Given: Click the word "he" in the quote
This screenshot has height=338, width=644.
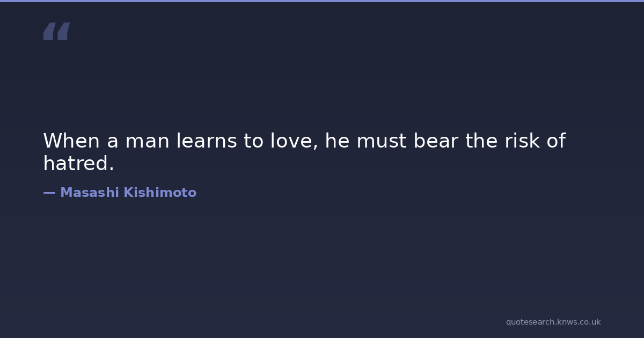Looking at the screenshot, I should 337,141.
